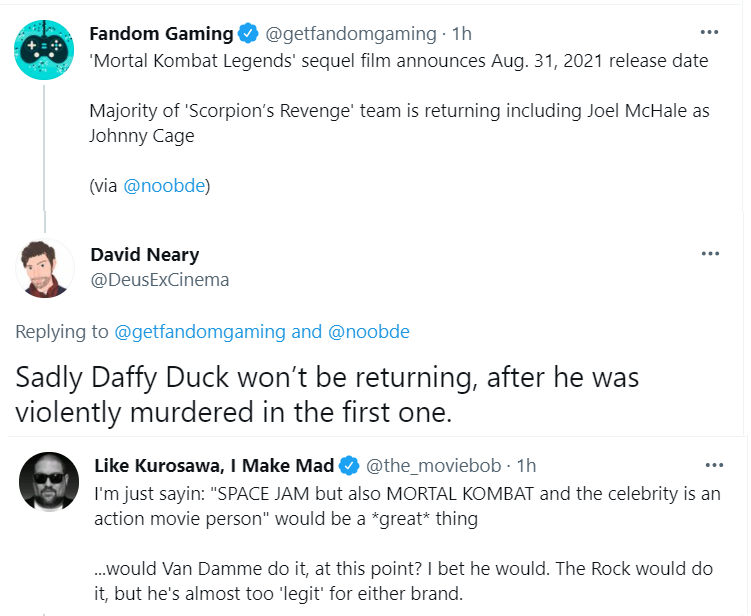
Task: Click the @DeusExCinema handle
Action: (160, 280)
